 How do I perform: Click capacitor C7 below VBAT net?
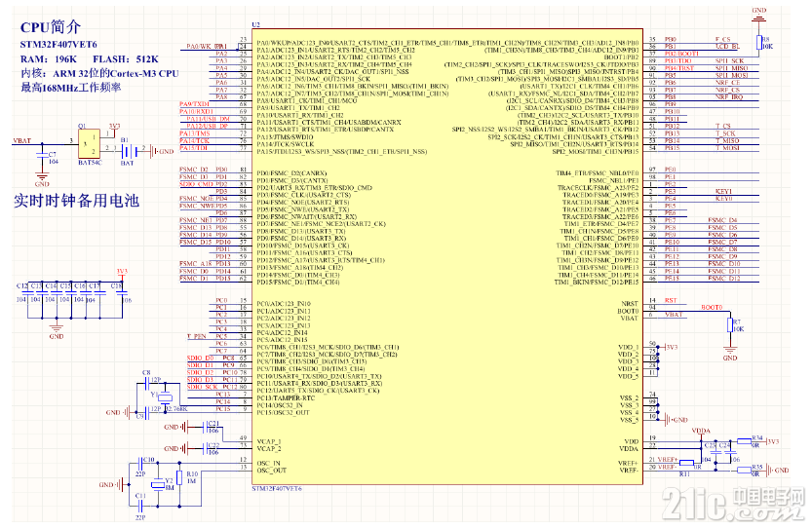pyautogui.click(x=42, y=156)
